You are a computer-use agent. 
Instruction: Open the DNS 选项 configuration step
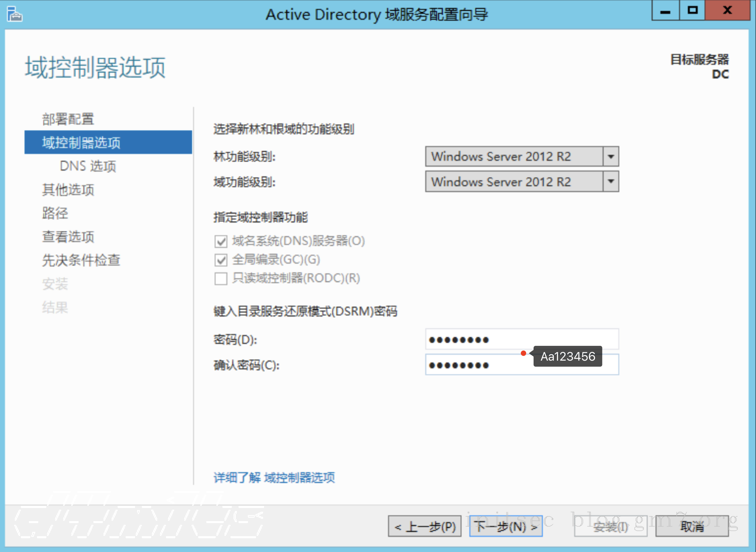[88, 166]
